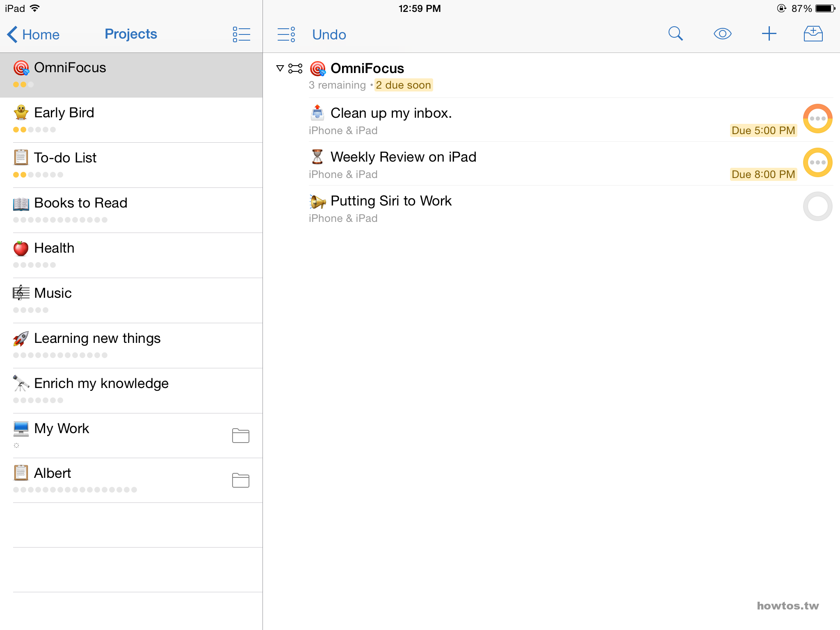This screenshot has width=840, height=630.
Task: Click the folder icon on Albert row
Action: click(x=241, y=480)
